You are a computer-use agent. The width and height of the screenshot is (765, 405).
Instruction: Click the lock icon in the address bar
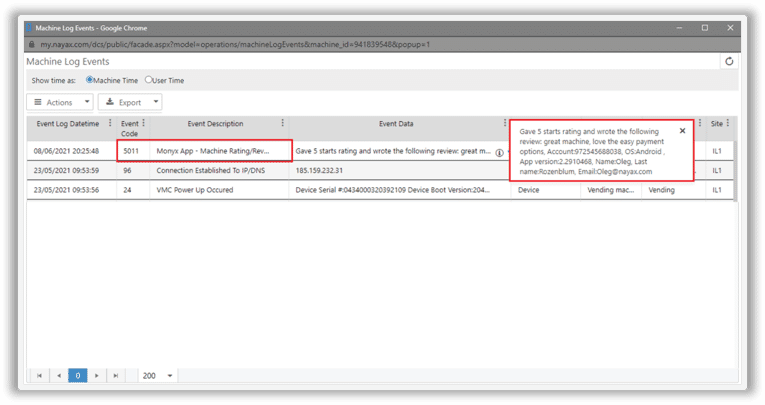point(32,44)
